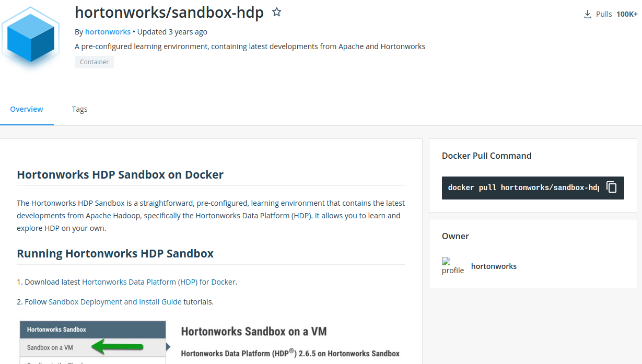Click the docker pull command text field
This screenshot has height=364, width=642.
pyautogui.click(x=523, y=187)
